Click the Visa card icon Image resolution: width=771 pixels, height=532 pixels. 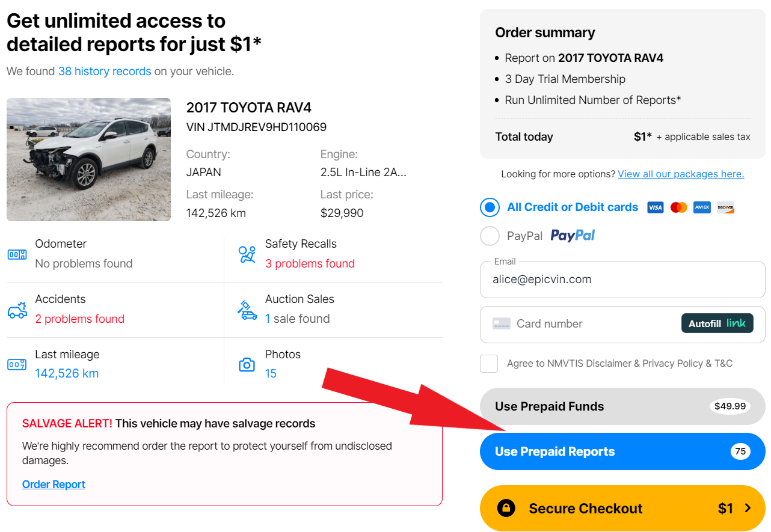click(655, 207)
